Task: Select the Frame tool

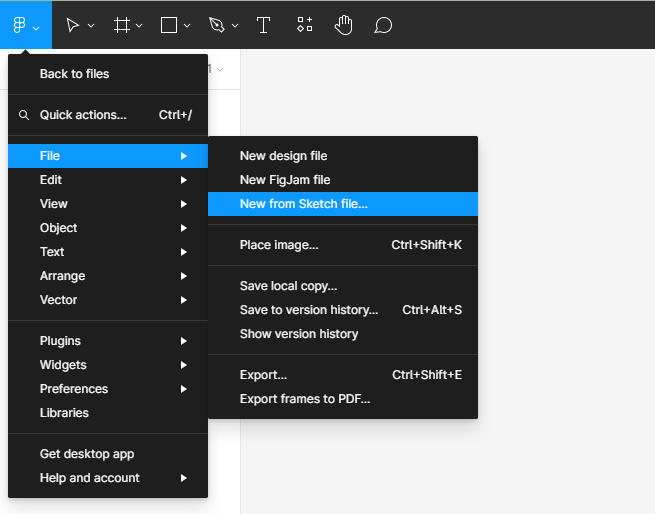Action: (x=122, y=25)
